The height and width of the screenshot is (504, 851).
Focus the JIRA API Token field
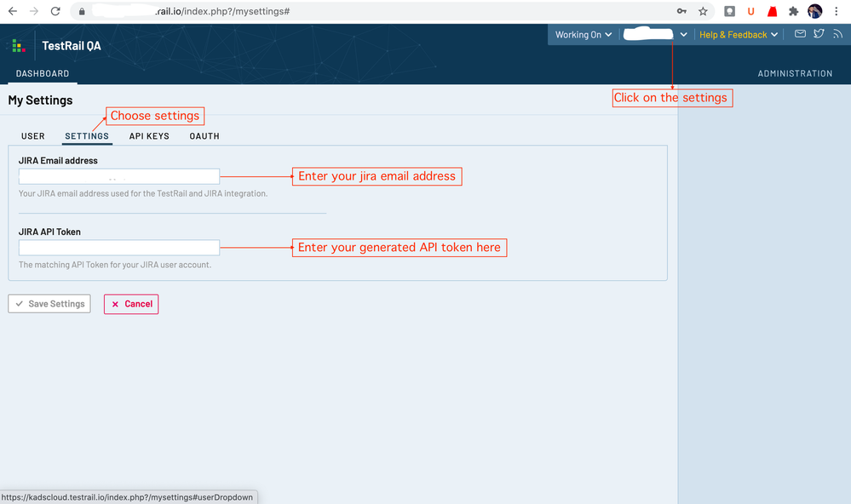point(119,248)
